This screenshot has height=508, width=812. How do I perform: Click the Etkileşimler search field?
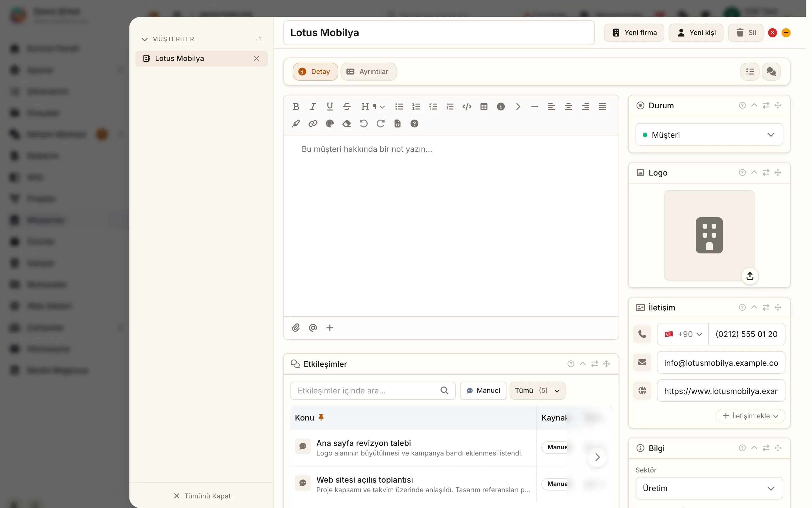[372, 390]
